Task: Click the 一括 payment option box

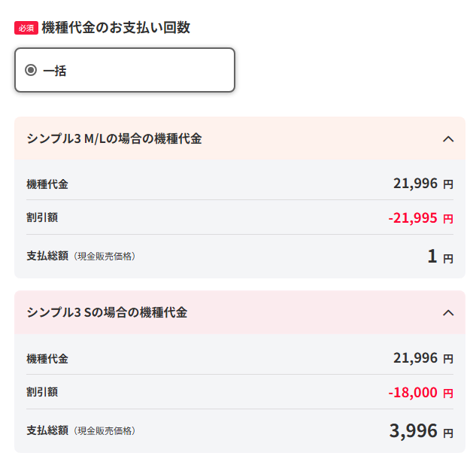Action: point(125,70)
